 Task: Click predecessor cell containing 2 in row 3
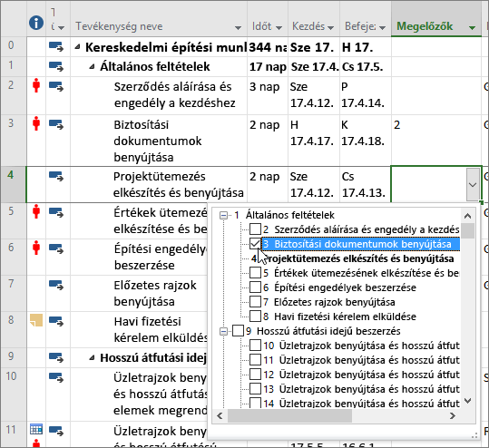click(436, 141)
